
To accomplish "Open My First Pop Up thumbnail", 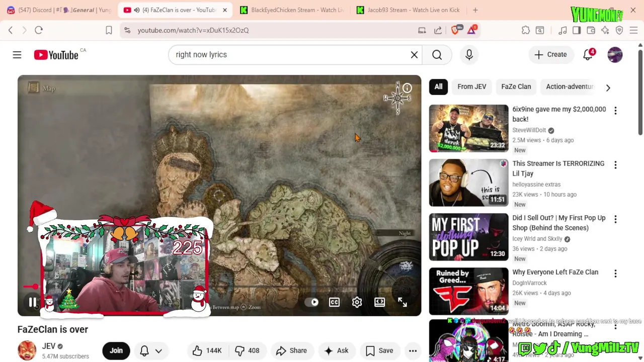I will [468, 237].
